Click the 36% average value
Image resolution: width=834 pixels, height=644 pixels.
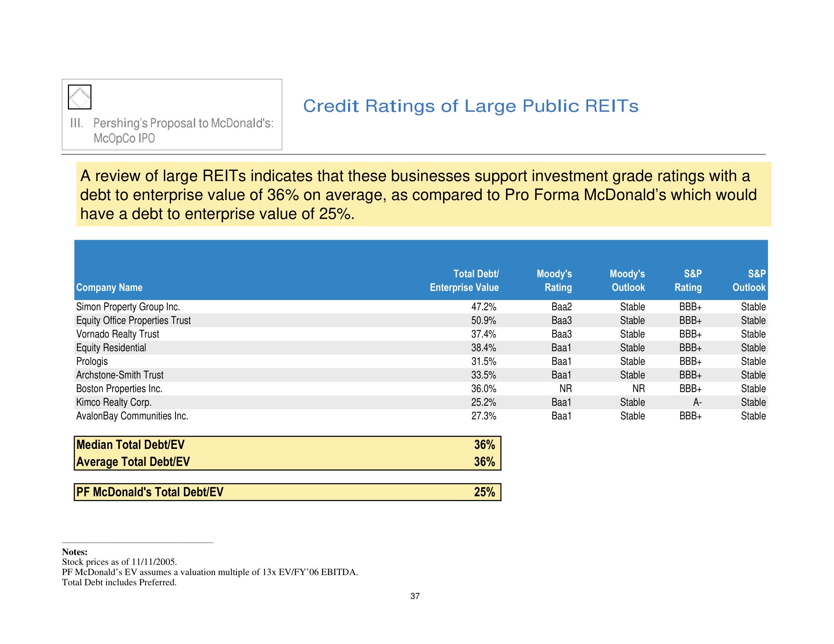pos(484,462)
